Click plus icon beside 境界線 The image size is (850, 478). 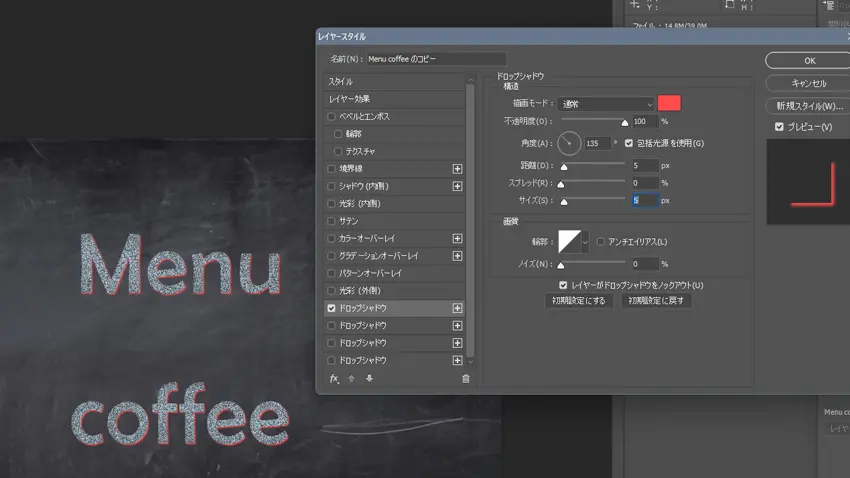tap(458, 169)
